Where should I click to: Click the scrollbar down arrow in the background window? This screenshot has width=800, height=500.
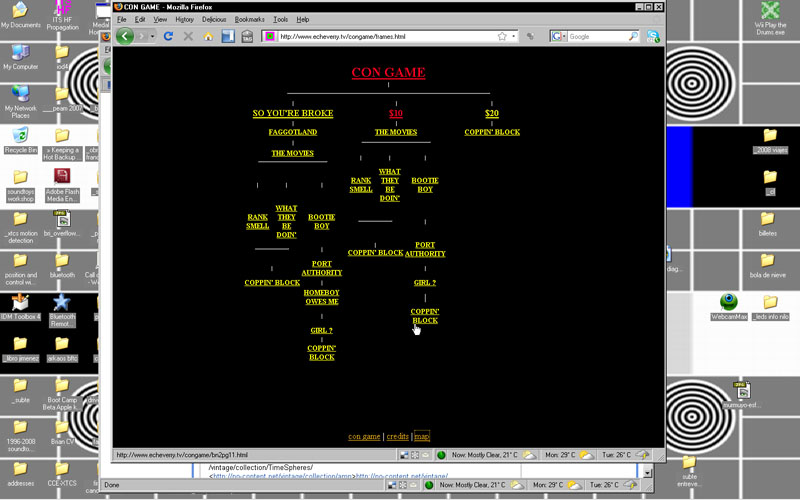pyautogui.click(x=646, y=473)
